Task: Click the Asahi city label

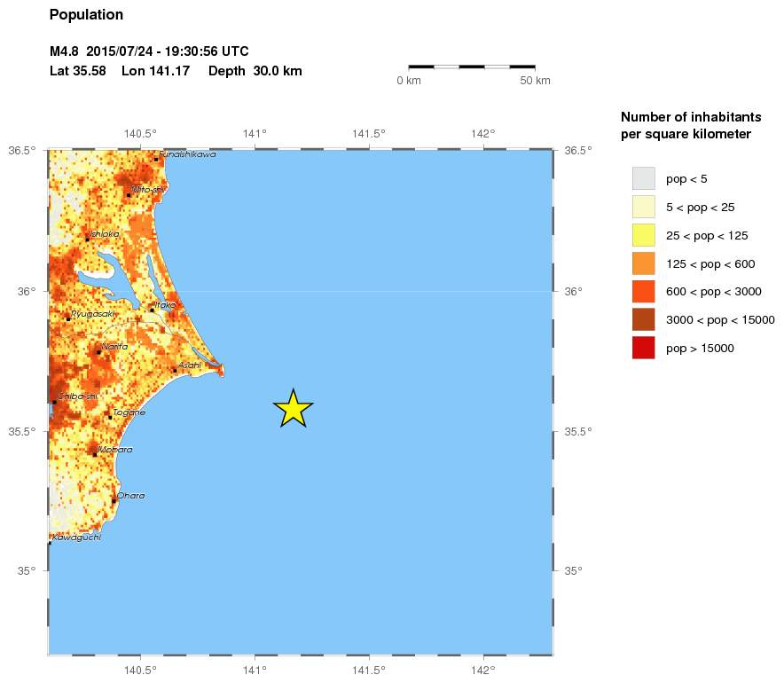Action: tap(190, 365)
